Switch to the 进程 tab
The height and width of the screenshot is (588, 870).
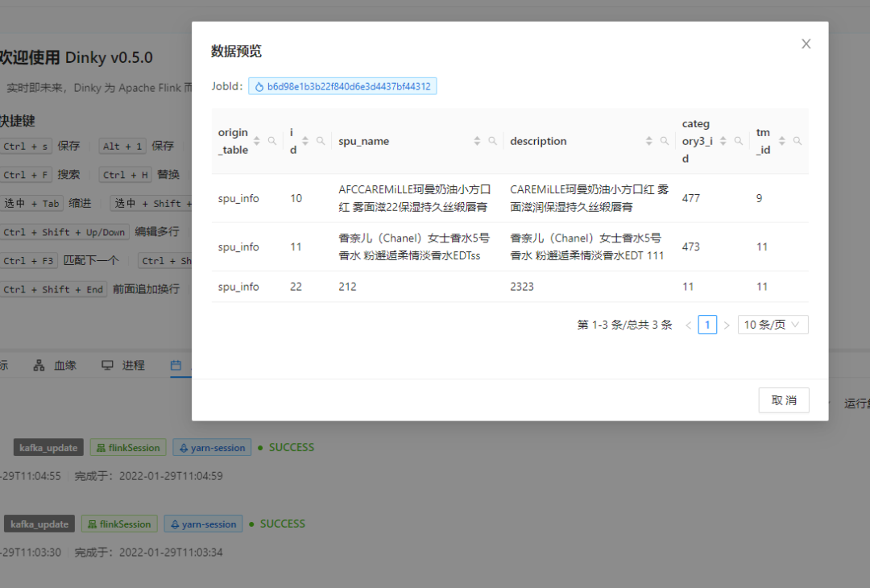[x=123, y=365]
